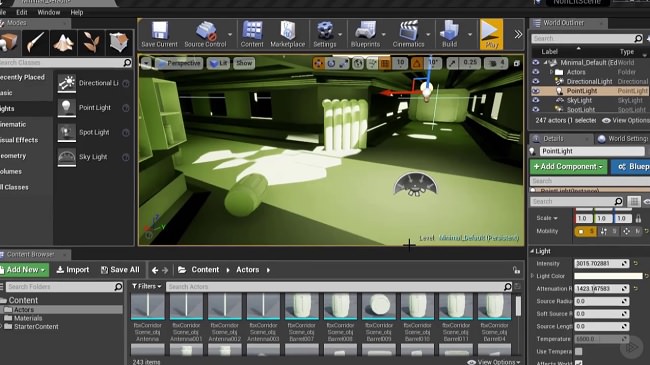
Task: Toggle visibility of SkyLight in outliner
Action: tap(536, 100)
